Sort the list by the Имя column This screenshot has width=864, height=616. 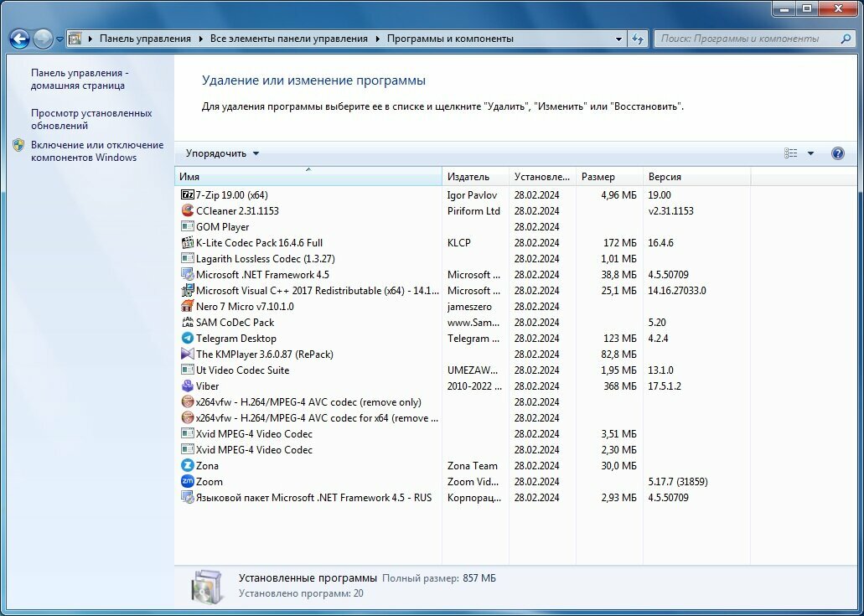pyautogui.click(x=308, y=176)
